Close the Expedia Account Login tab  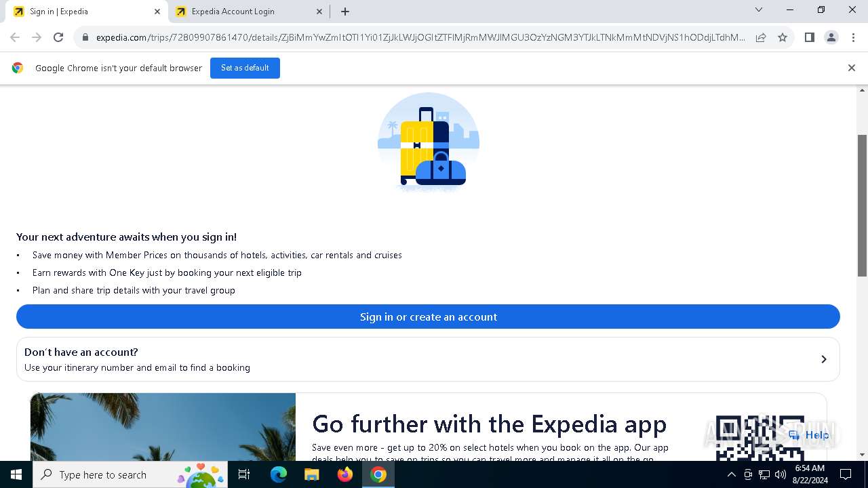pyautogui.click(x=319, y=12)
